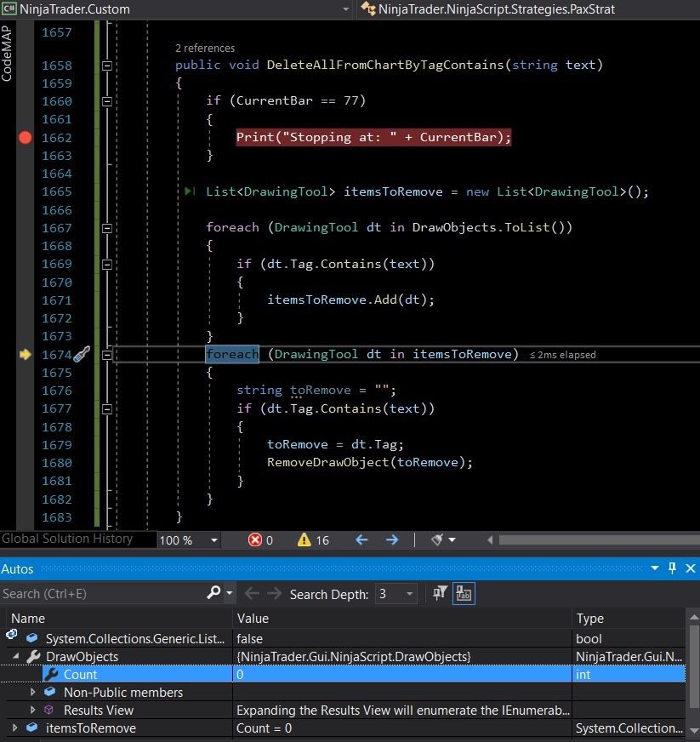Pin the Autos window with auto-hide
Screen dimensions: 700x742
tap(672, 568)
